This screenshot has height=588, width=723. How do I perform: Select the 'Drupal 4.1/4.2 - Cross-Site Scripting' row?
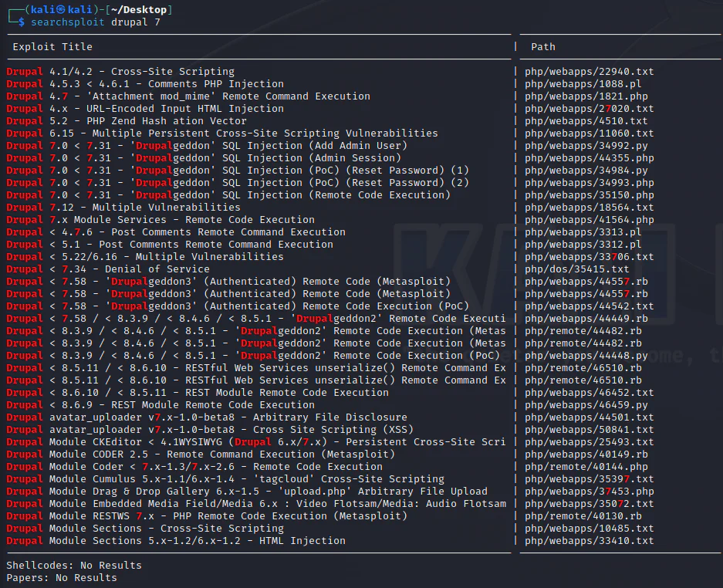point(120,72)
